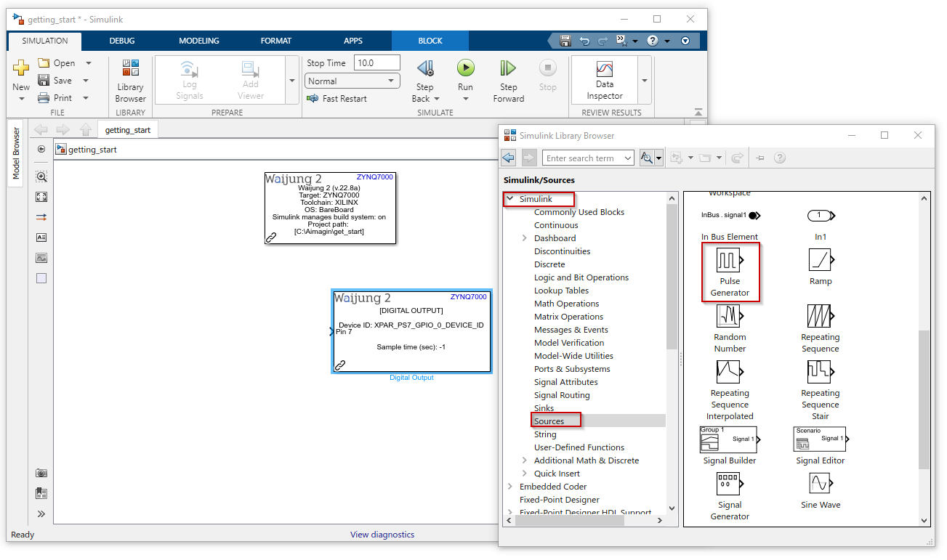Viewport: 947px width, 560px height.
Task: Select the Annotation text tool in palette
Action: (41, 238)
